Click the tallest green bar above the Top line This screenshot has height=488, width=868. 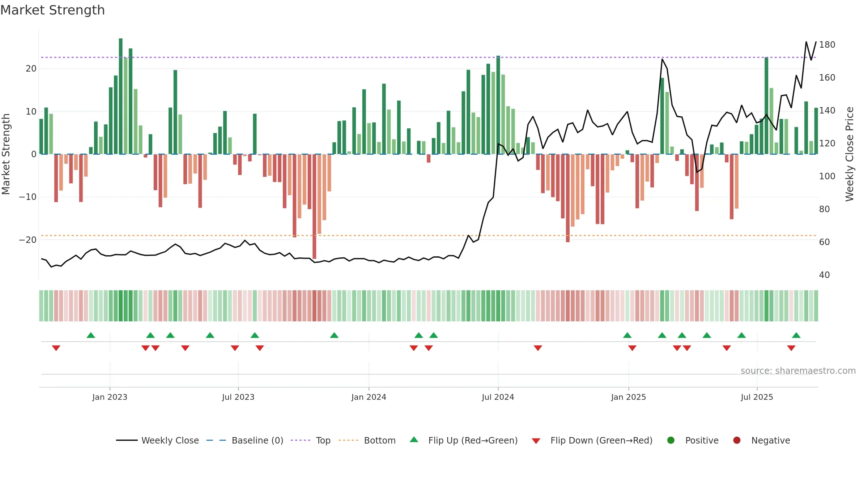click(x=121, y=96)
